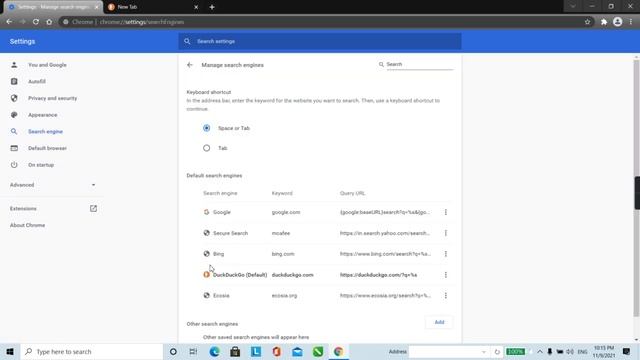Viewport: 640px width, 360px height.
Task: Open Cortana circle on taskbar
Action: tap(173, 351)
